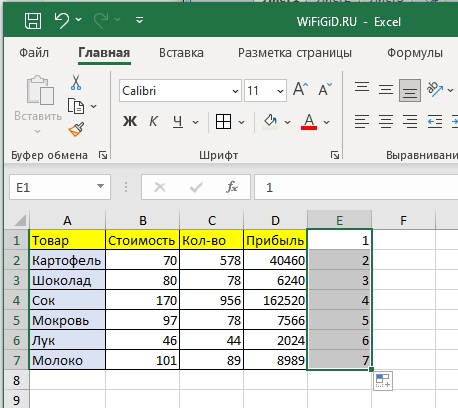
Task: Apply red font color with A
Action: point(309,121)
